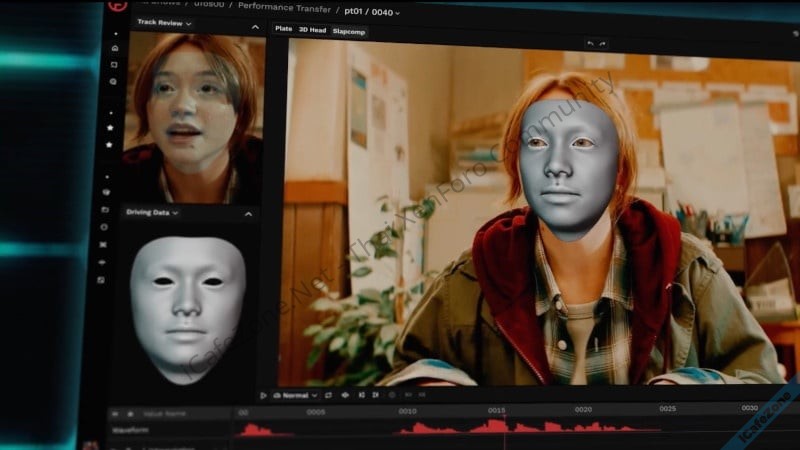Click the red app logo at top left
The image size is (800, 450).
click(116, 5)
